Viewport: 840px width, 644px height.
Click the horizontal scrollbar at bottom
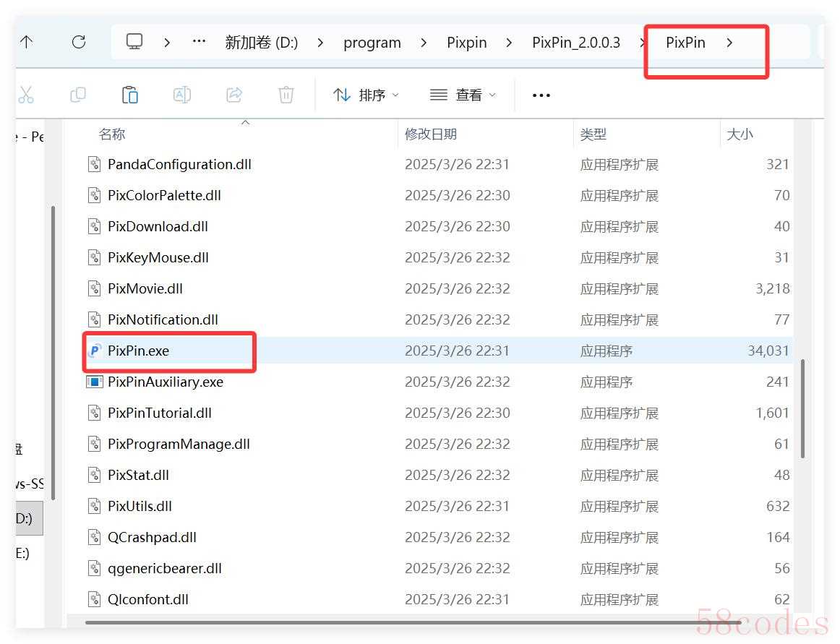(x=412, y=622)
